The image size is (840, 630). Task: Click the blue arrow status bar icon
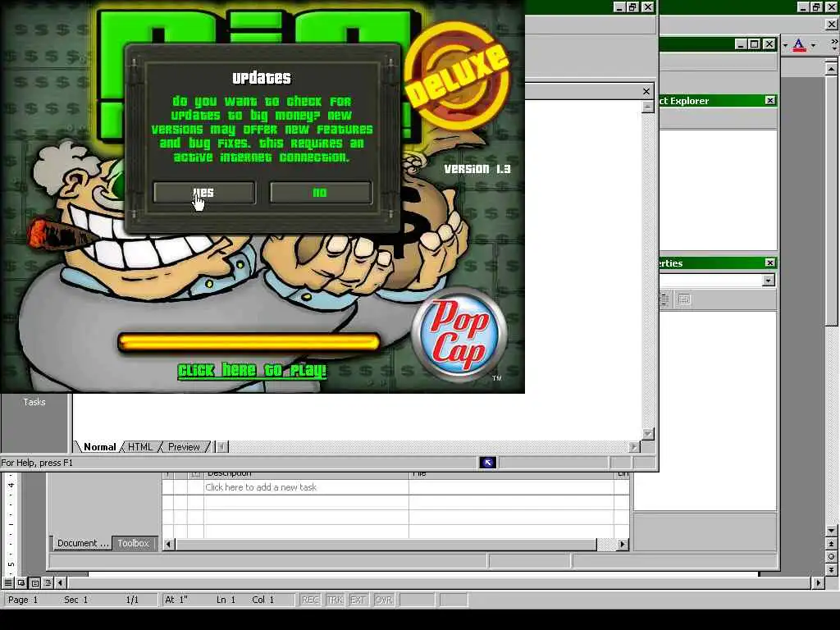487,463
